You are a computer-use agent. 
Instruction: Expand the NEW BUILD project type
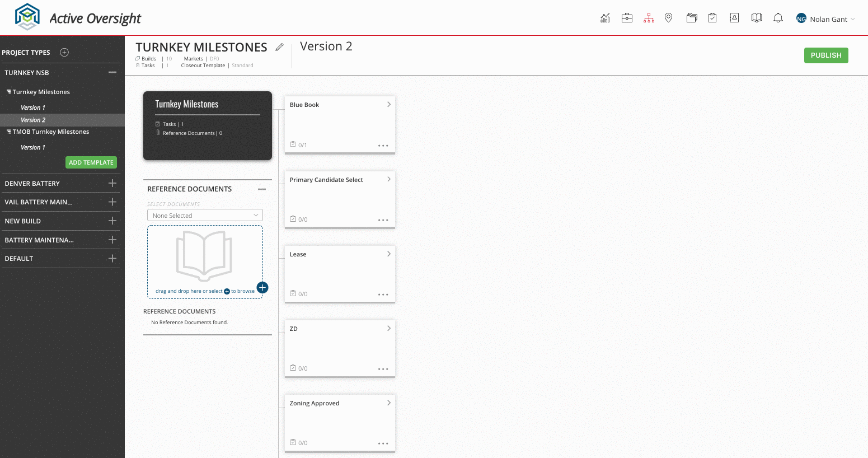coord(112,221)
